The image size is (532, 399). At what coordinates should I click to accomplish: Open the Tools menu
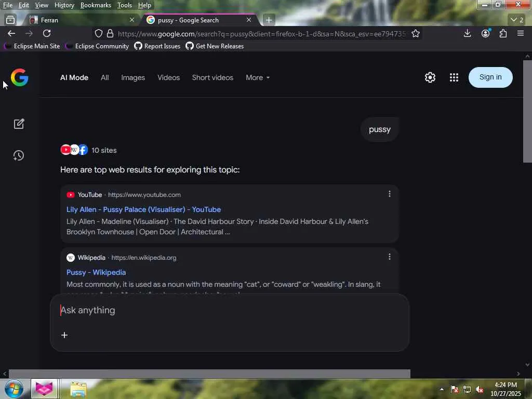click(125, 5)
